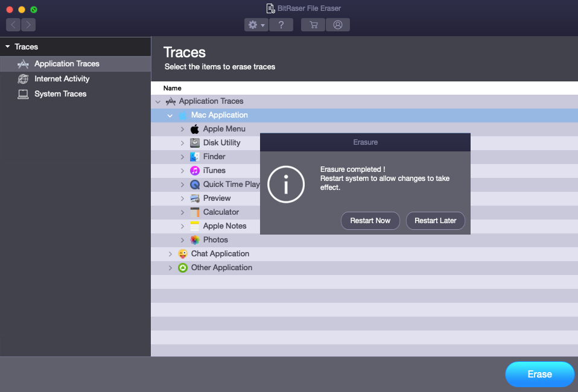Screen dimensions: 578x392
Task: Expand the Finder row
Action: (182, 157)
